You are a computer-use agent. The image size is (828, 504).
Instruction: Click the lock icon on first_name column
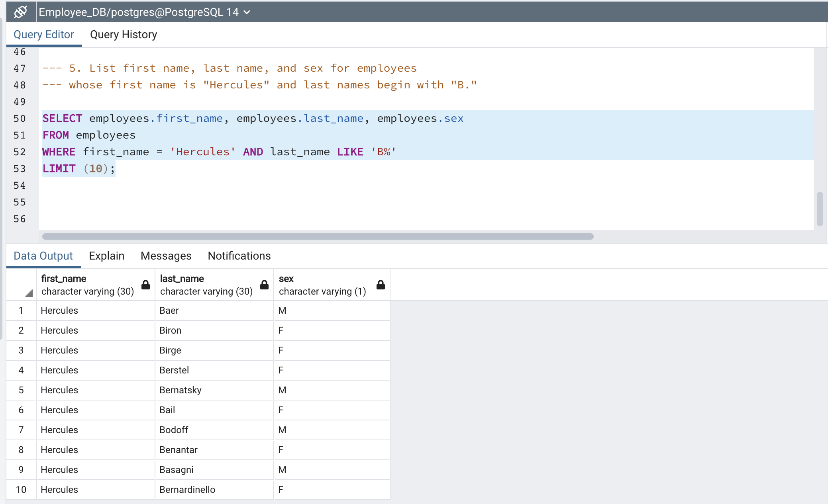(x=146, y=285)
